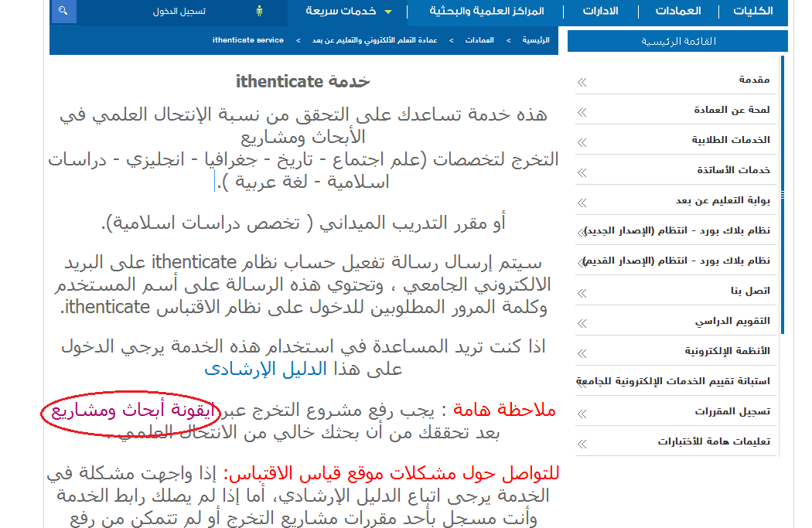
Task: Open تسجيل المقررات sidebar item
Action: 732,411
